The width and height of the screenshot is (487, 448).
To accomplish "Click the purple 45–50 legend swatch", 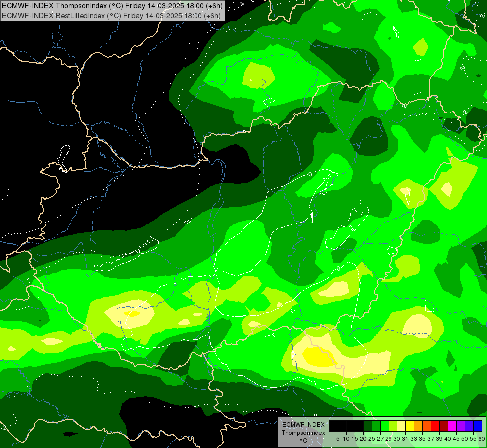I will (x=461, y=426).
